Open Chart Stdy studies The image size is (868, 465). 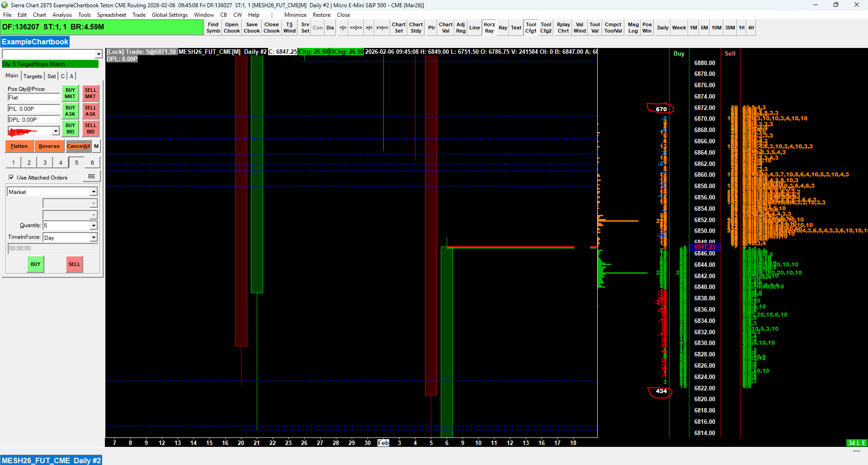tap(416, 28)
